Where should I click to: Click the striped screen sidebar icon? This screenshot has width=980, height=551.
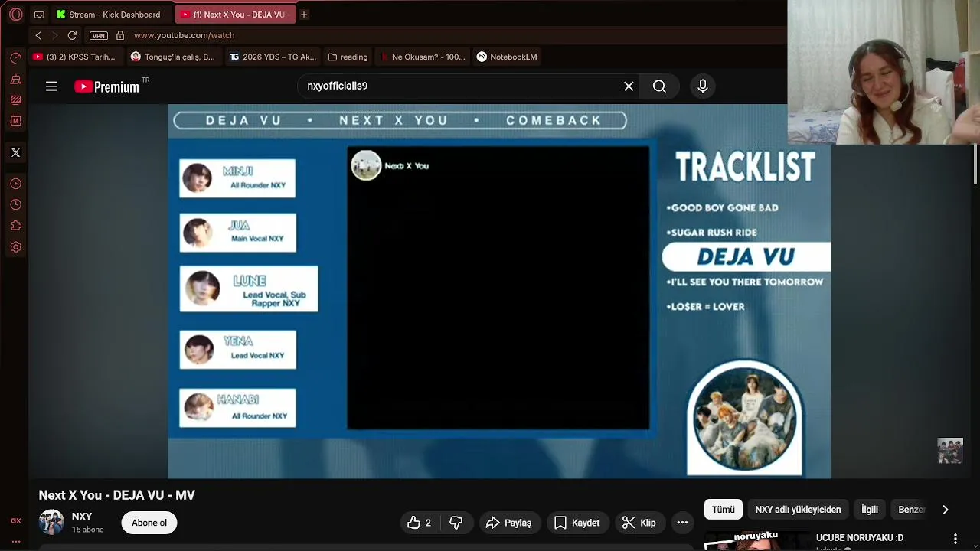tap(15, 100)
